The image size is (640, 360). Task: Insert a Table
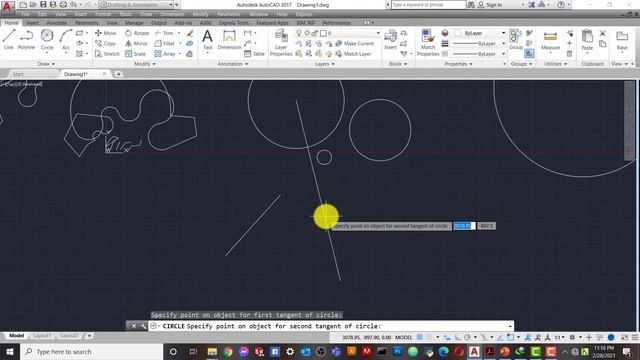click(x=254, y=53)
